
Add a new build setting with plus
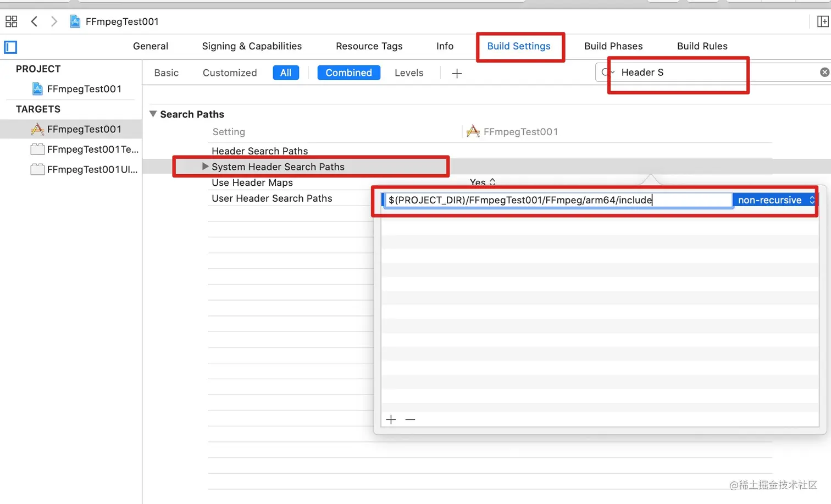coord(457,73)
